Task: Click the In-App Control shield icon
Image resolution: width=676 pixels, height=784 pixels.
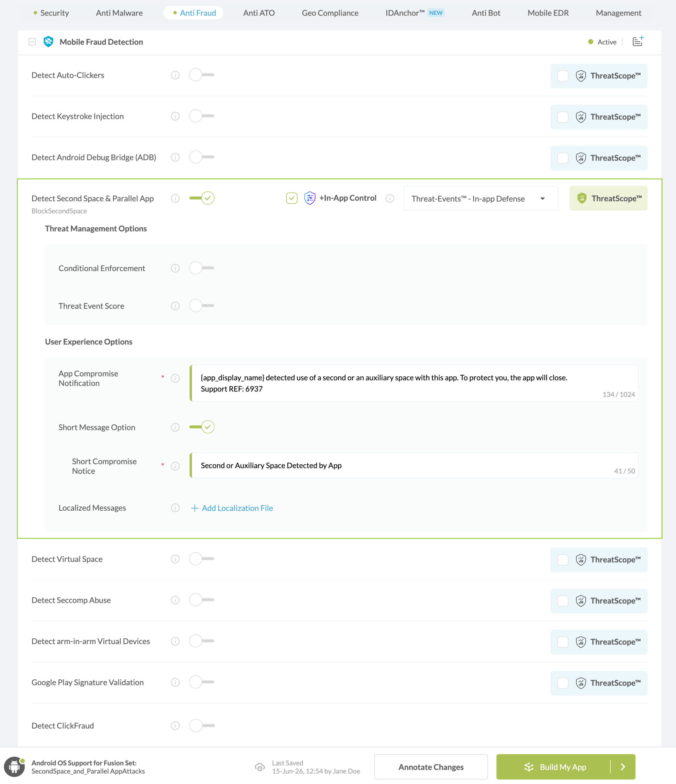Action: click(310, 198)
